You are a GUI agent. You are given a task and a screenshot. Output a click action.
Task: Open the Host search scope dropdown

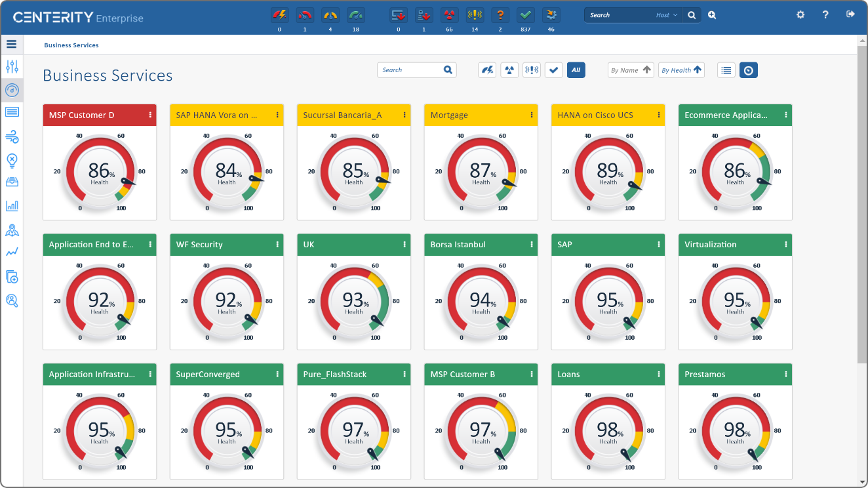[x=666, y=14]
